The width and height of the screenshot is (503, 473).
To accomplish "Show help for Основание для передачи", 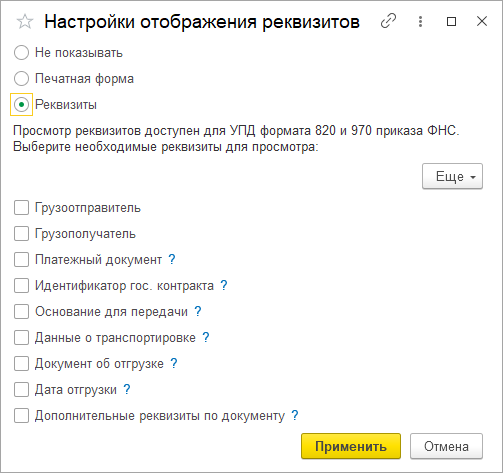I will 198,311.
